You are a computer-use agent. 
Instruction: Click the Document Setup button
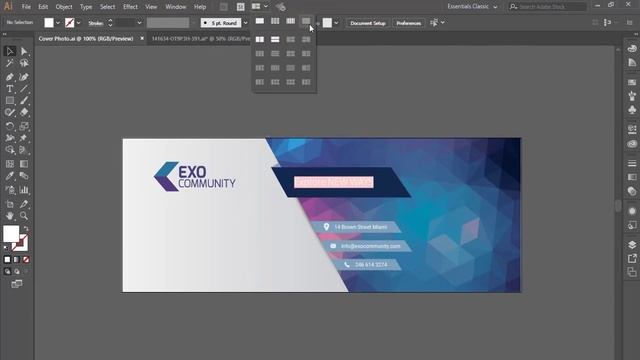click(368, 23)
